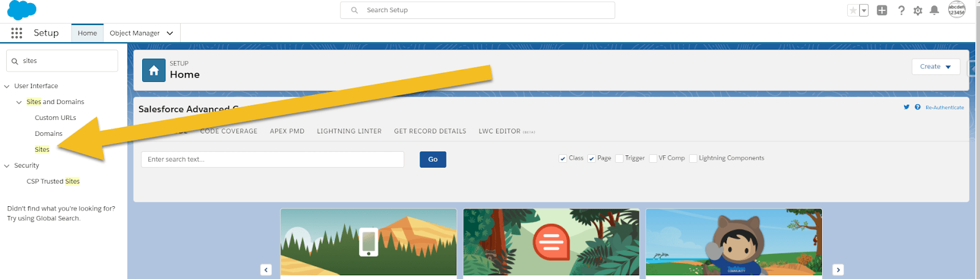The width and height of the screenshot is (980, 279).
Task: Advance carousel with the next arrow
Action: click(838, 270)
